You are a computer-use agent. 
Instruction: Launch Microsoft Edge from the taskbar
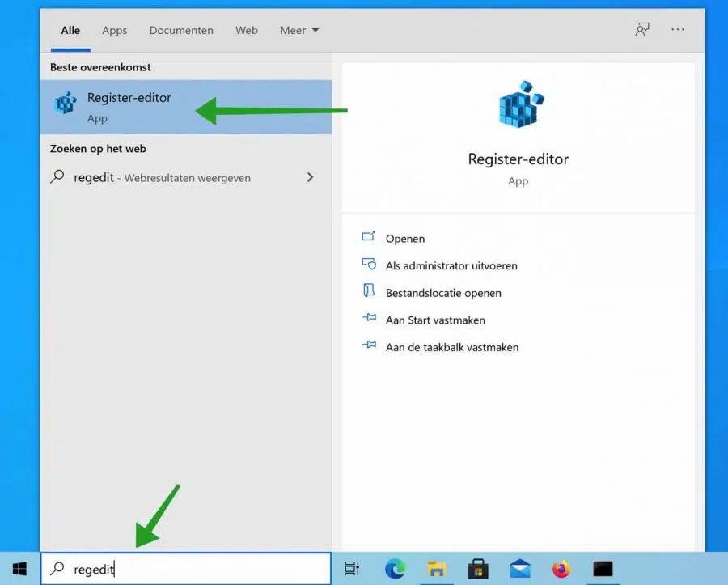(x=395, y=569)
